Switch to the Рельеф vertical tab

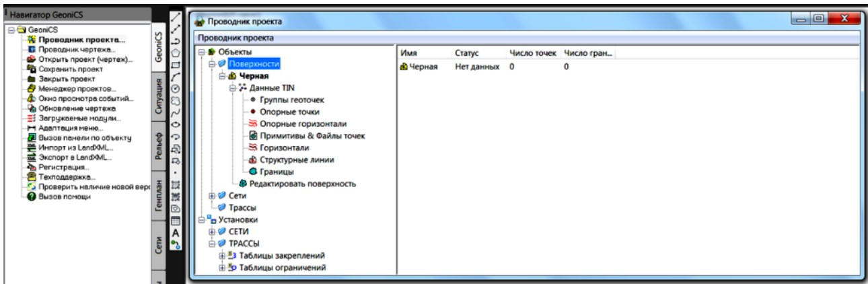coord(159,146)
